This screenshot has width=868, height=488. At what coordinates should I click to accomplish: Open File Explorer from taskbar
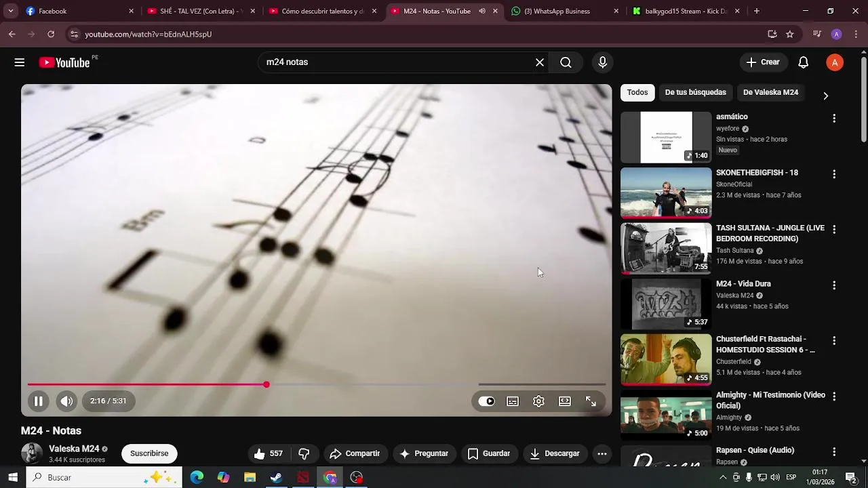[250, 477]
